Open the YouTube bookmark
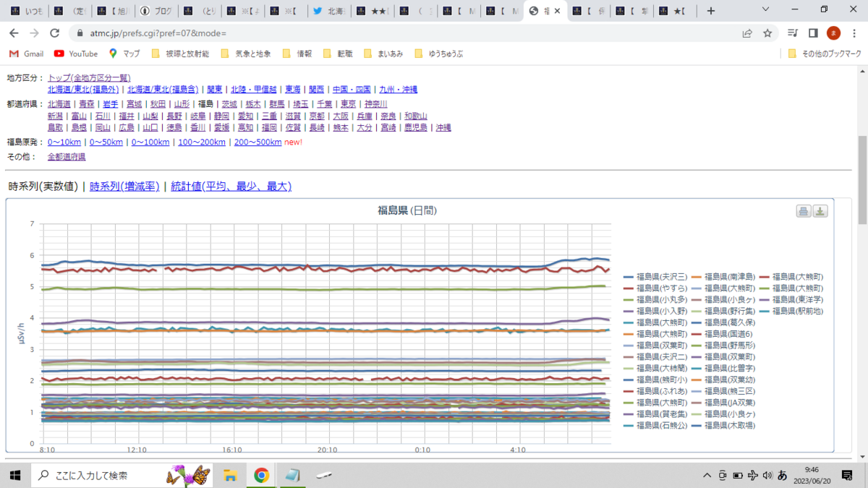Image resolution: width=868 pixels, height=488 pixels. [x=76, y=53]
